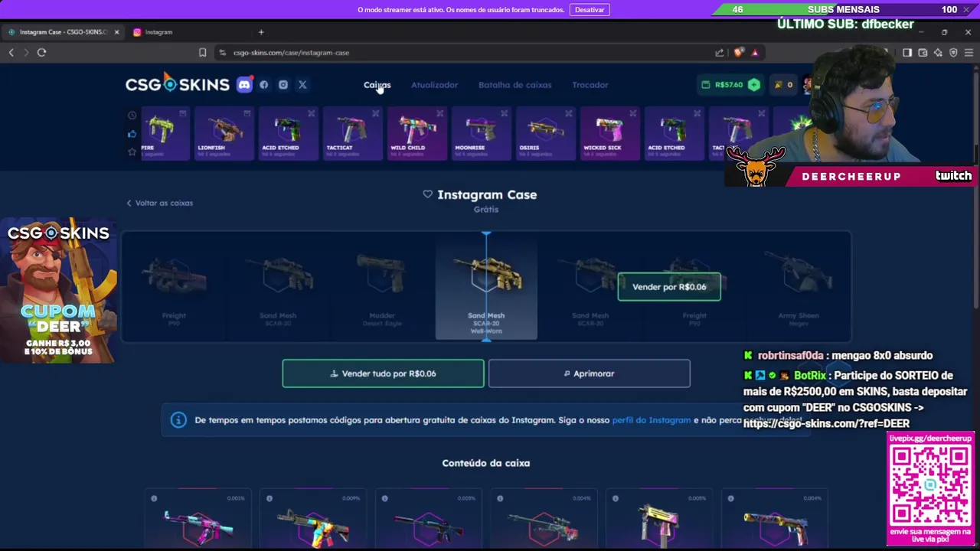Image resolution: width=980 pixels, height=551 pixels.
Task: Click the WICKED SICK recent drop card
Action: pyautogui.click(x=609, y=133)
